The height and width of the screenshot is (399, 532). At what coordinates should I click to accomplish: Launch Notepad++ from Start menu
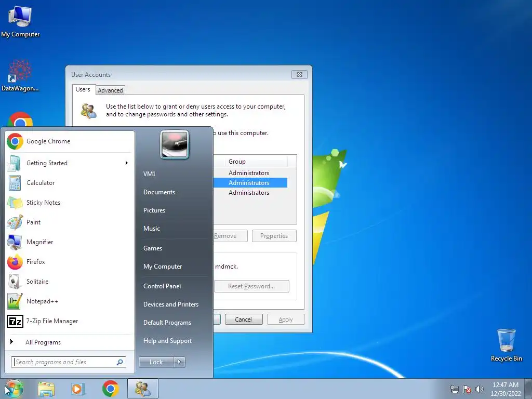coord(70,301)
